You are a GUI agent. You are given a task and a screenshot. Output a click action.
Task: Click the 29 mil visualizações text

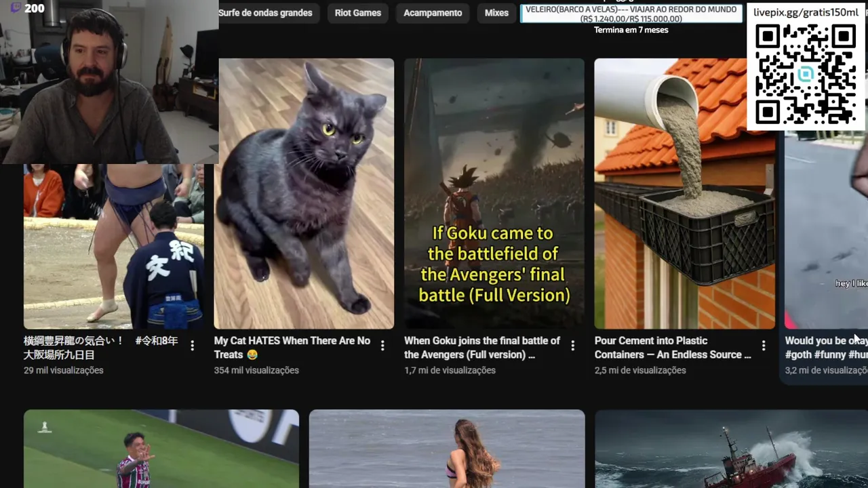click(x=64, y=370)
